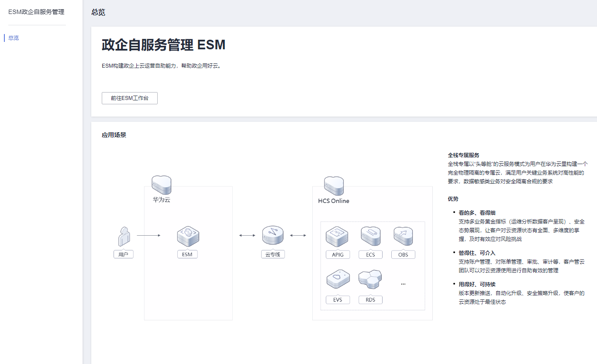Click the RDS label tag
Image resolution: width=597 pixels, height=364 pixels.
point(370,300)
